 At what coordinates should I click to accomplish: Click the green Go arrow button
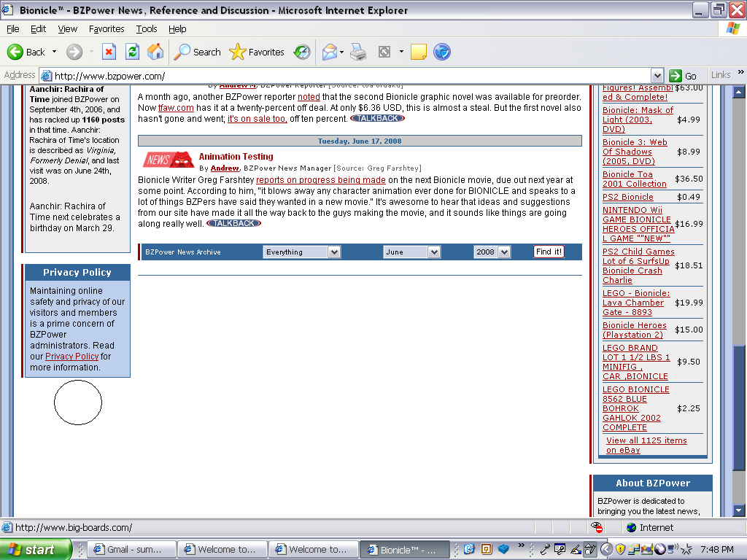[x=683, y=76]
